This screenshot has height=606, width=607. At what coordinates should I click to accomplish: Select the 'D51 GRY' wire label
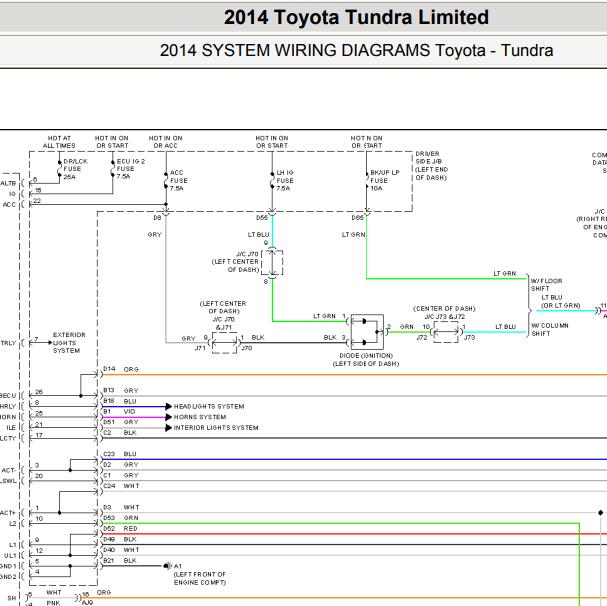tap(121, 422)
